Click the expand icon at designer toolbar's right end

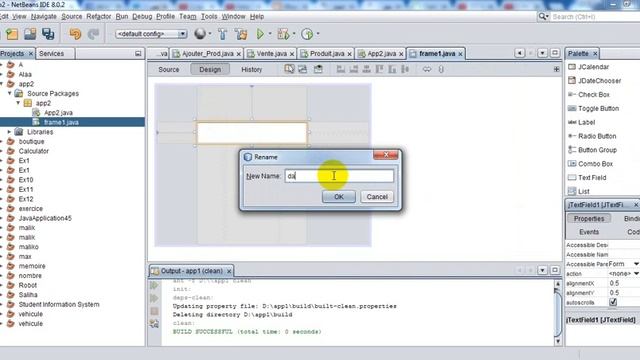point(556,69)
